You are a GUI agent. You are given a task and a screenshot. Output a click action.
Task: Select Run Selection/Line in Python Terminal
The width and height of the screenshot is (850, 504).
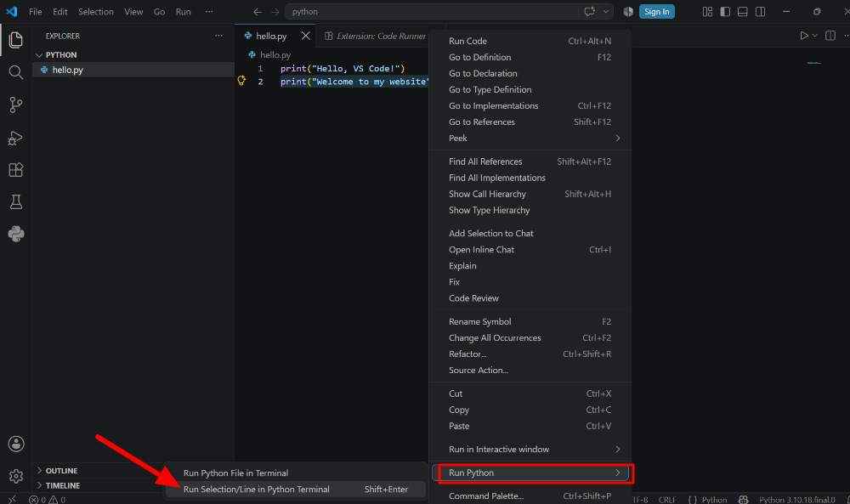[296, 490]
